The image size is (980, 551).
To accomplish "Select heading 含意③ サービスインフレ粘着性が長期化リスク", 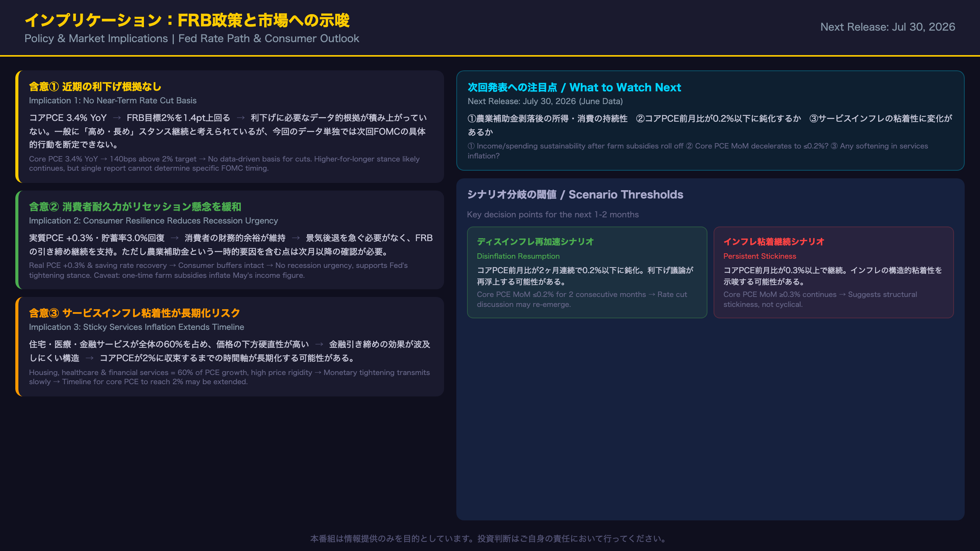I will [x=134, y=313].
